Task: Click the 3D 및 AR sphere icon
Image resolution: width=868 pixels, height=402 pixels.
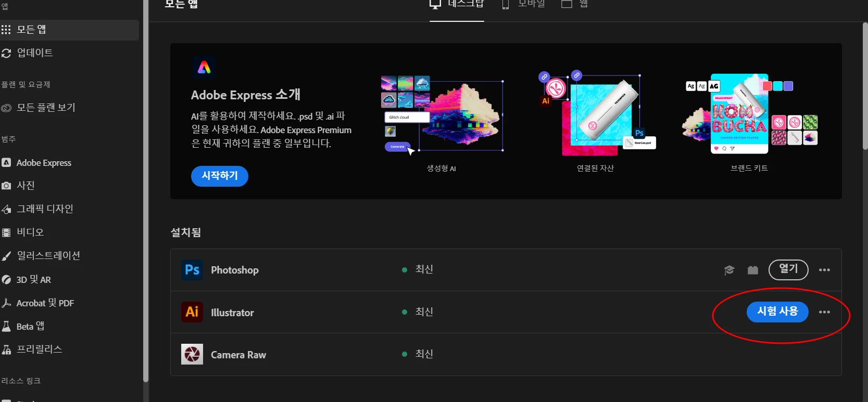Action: [x=6, y=280]
